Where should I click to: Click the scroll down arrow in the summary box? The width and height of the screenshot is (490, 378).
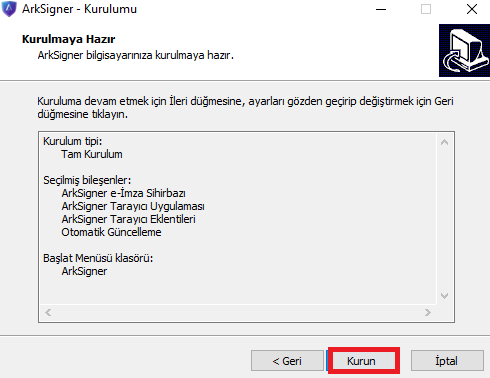pos(444,296)
